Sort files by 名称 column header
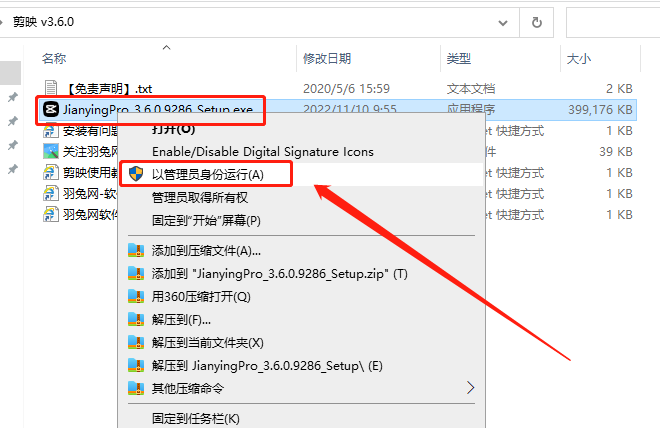 pyautogui.click(x=54, y=58)
